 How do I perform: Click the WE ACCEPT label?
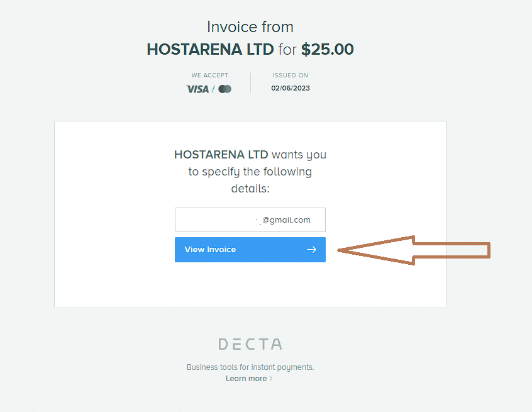click(209, 75)
